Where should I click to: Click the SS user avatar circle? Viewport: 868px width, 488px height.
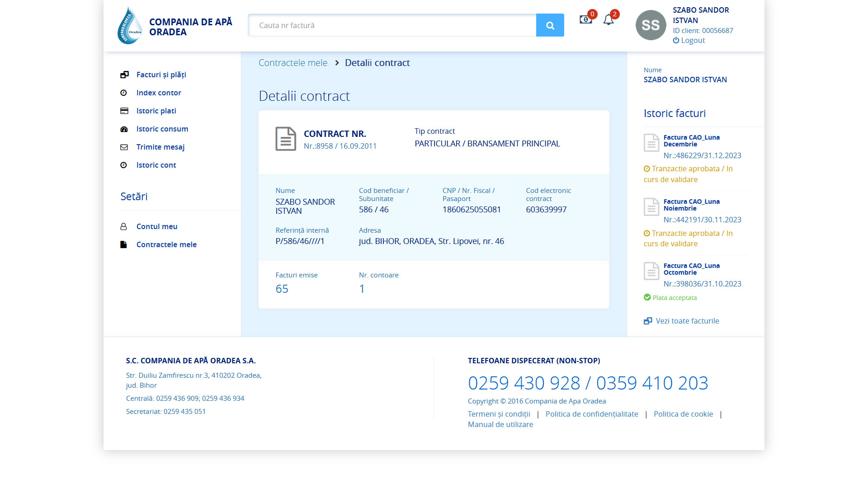coord(651,25)
